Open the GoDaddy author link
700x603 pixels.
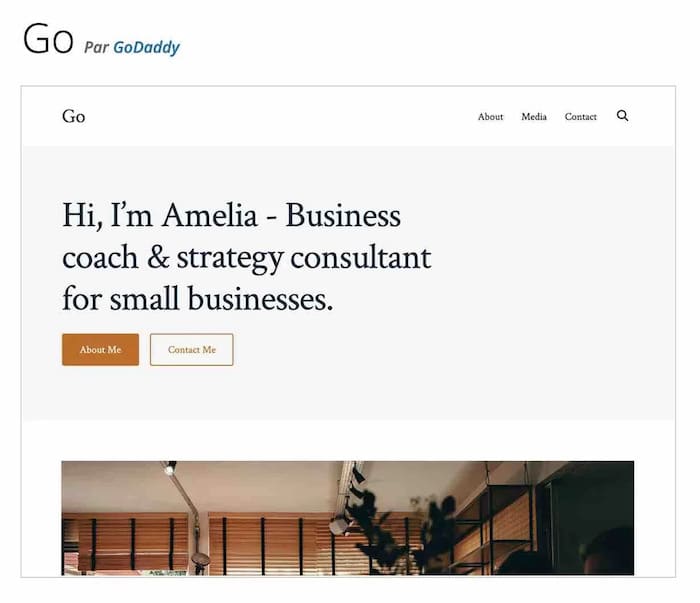146,47
